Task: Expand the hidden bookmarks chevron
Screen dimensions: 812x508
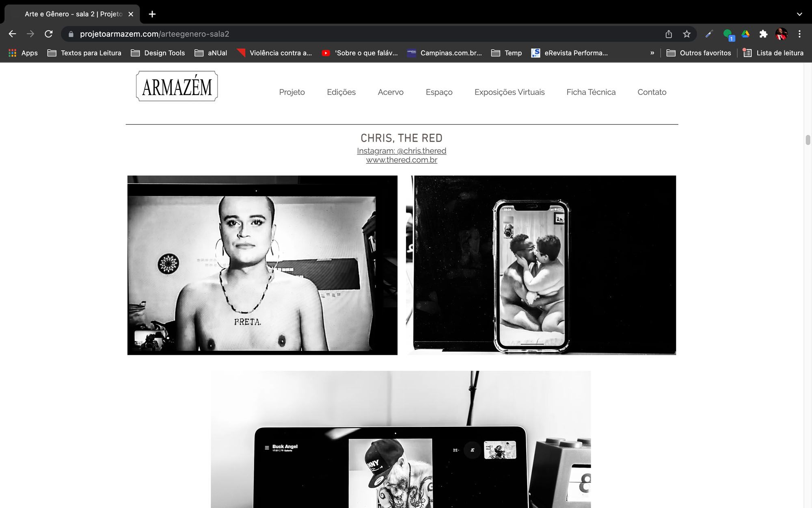Action: pyautogui.click(x=652, y=53)
